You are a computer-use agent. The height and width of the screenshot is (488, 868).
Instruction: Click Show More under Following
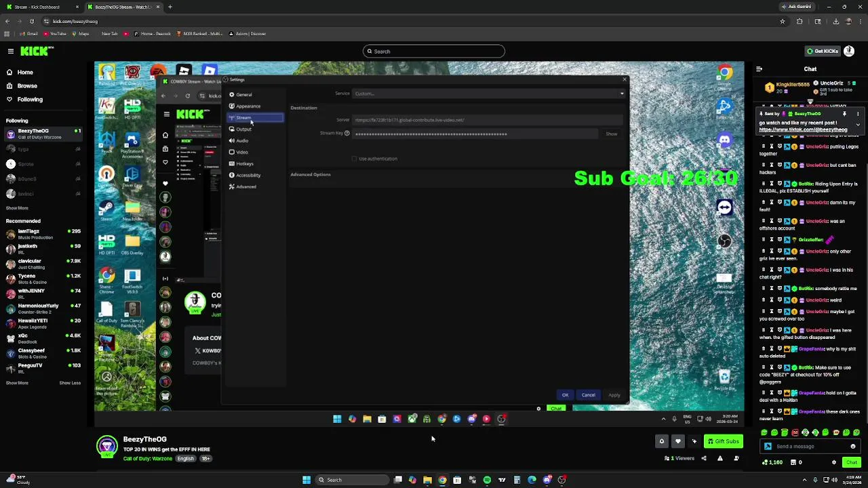(x=17, y=208)
